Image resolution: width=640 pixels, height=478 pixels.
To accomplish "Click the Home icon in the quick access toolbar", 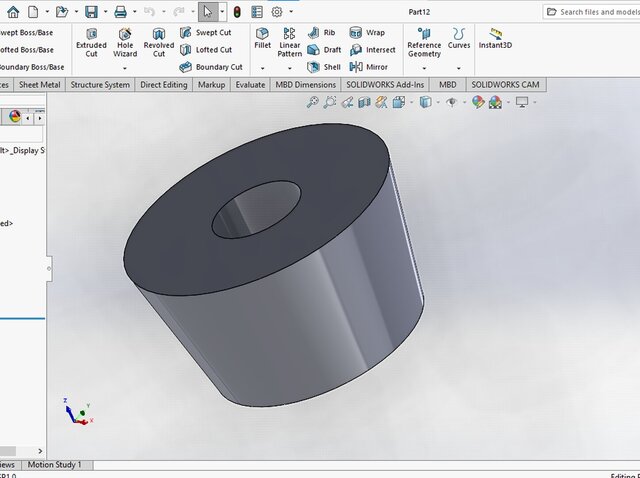I will tap(13, 12).
